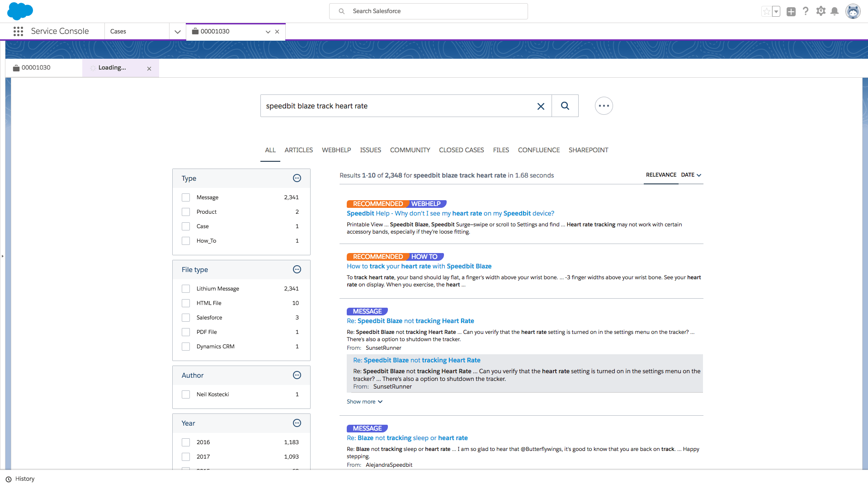Switch to the ARTICLES tab

[x=299, y=150]
